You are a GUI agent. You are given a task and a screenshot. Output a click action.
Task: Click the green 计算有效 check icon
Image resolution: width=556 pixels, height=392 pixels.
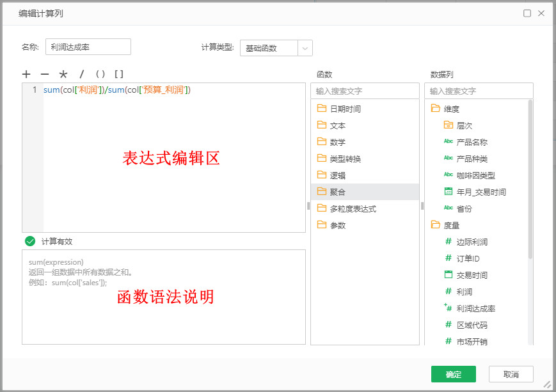(x=30, y=241)
